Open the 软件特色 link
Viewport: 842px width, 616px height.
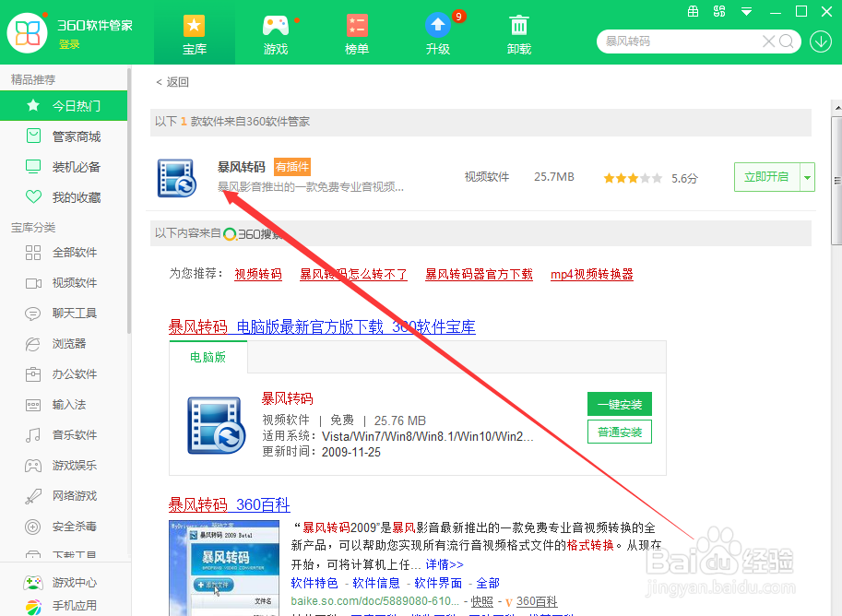point(314,583)
